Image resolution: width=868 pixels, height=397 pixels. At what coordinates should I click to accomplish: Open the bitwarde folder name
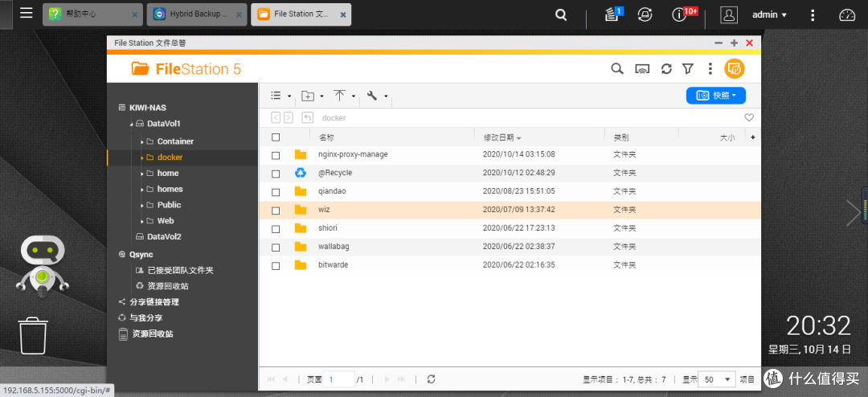click(x=333, y=265)
